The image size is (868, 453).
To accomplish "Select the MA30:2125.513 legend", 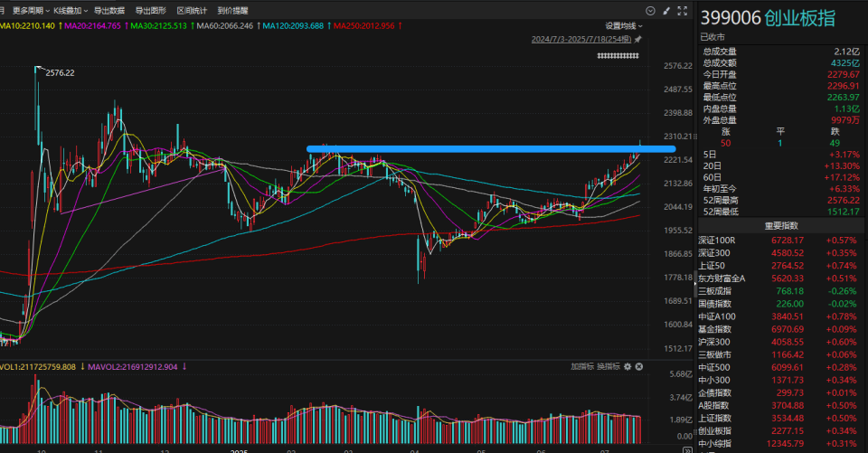I will (x=158, y=26).
